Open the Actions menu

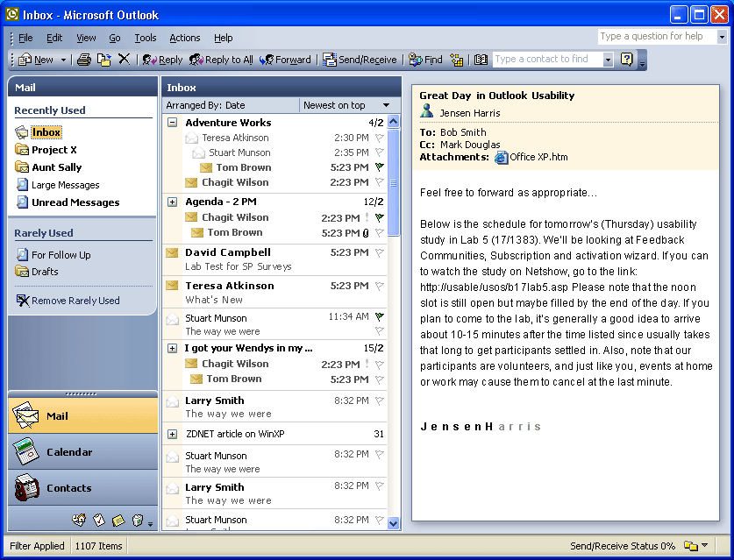click(185, 38)
